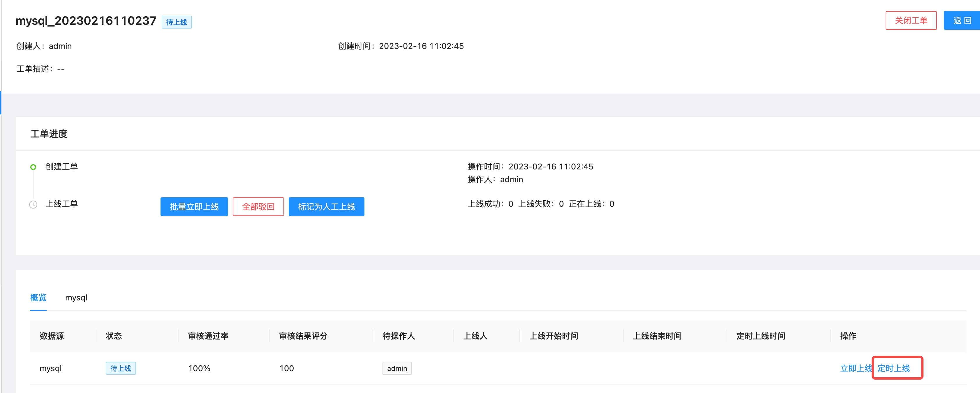Switch to the 概览 tab

(x=38, y=298)
